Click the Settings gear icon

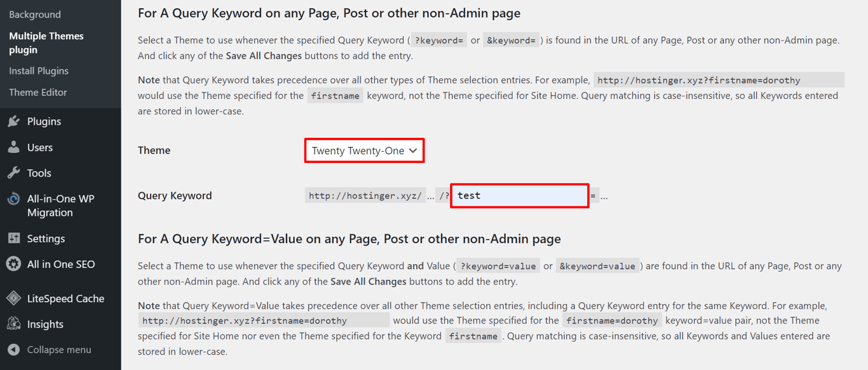[x=14, y=238]
